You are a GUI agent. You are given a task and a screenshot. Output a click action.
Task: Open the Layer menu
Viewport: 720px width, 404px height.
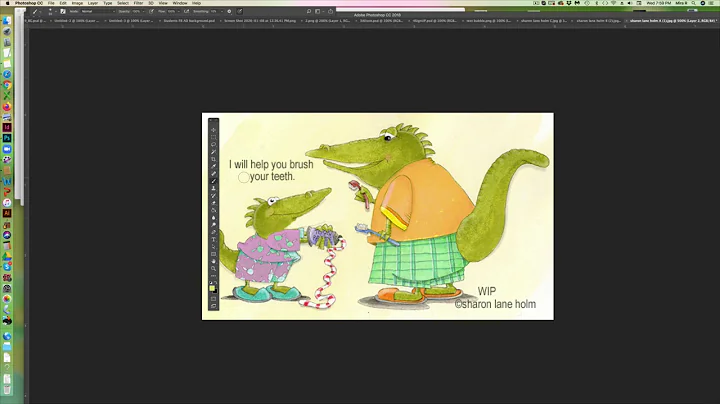pos(93,3)
